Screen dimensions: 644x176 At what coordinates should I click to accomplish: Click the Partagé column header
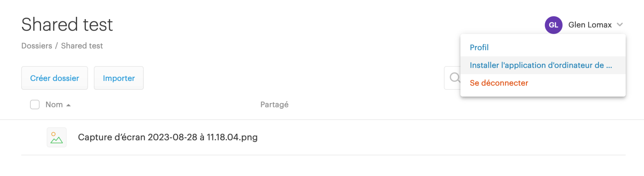pyautogui.click(x=274, y=105)
